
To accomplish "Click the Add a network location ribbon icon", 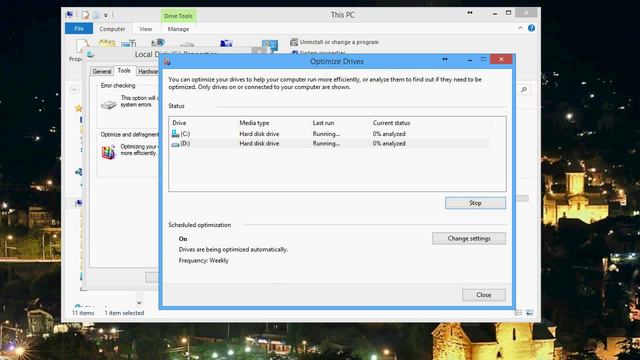I will 226,43.
